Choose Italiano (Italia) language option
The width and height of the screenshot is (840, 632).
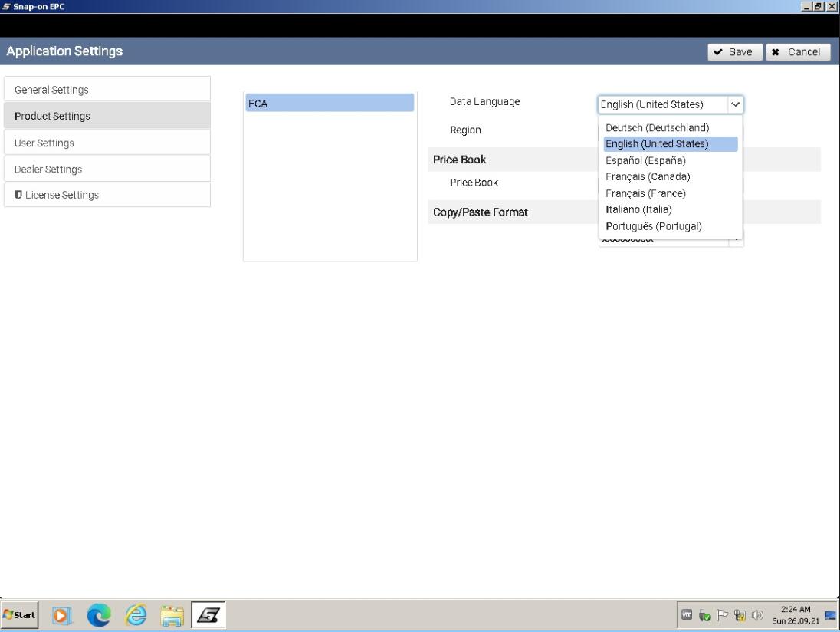[670, 209]
